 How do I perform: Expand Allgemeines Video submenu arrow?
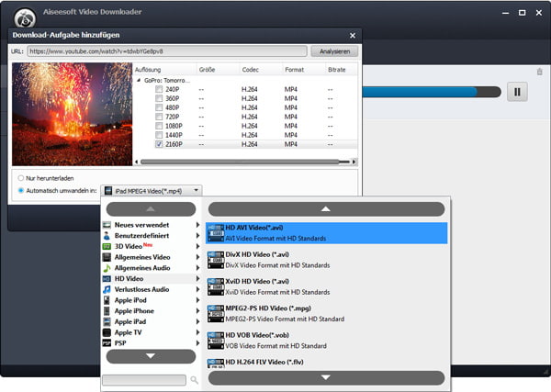click(197, 257)
